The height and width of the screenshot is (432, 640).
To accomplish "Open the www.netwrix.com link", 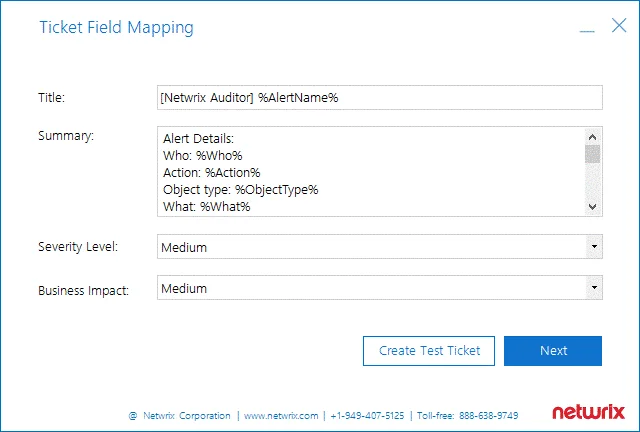I will (281, 416).
